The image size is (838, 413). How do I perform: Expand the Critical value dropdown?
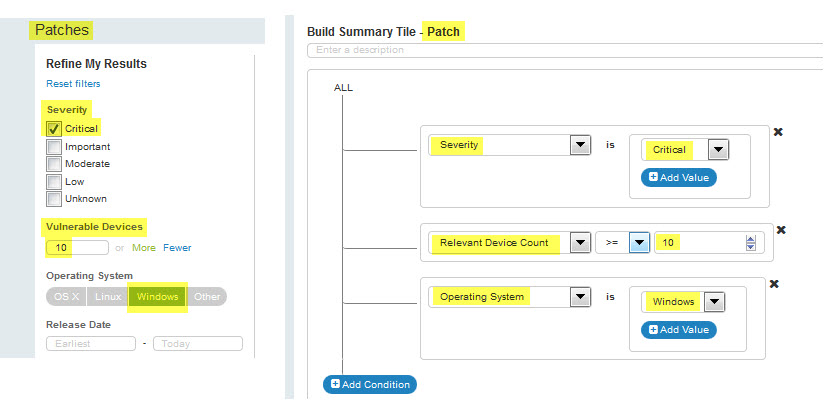[x=717, y=150]
